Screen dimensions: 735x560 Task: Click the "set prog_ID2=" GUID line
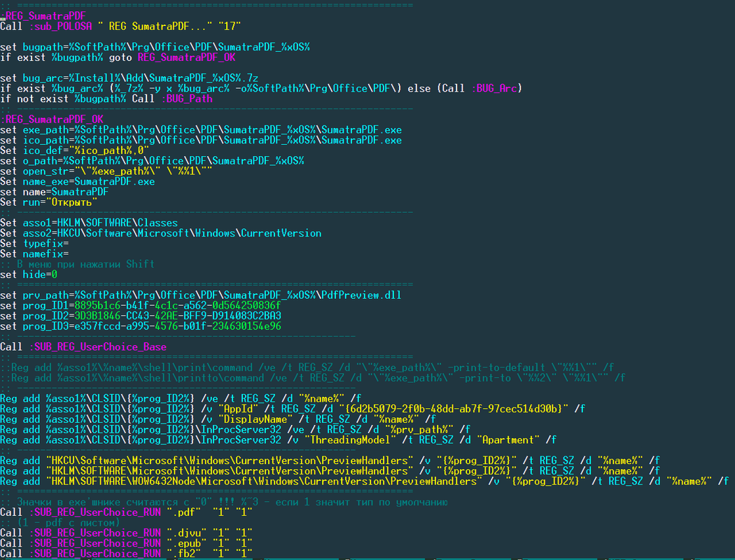pyautogui.click(x=141, y=316)
